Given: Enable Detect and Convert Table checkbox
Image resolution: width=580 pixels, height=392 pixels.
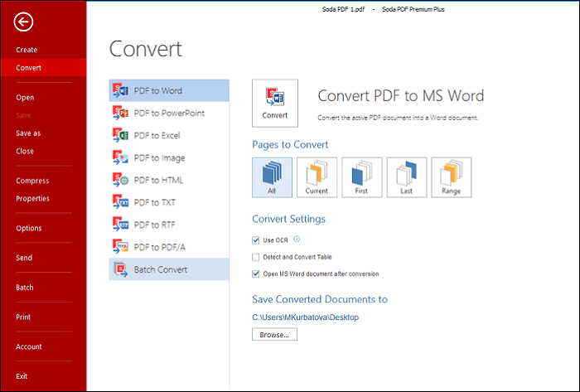Looking at the screenshot, I should pyautogui.click(x=256, y=257).
